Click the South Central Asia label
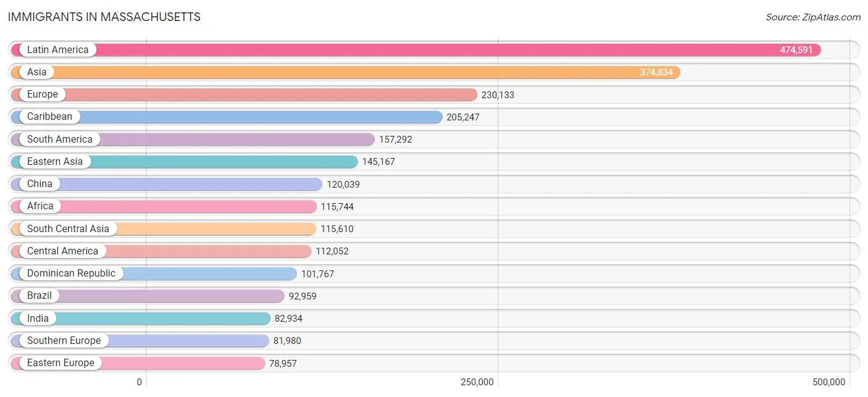Image resolution: width=868 pixels, height=397 pixels. (x=68, y=228)
